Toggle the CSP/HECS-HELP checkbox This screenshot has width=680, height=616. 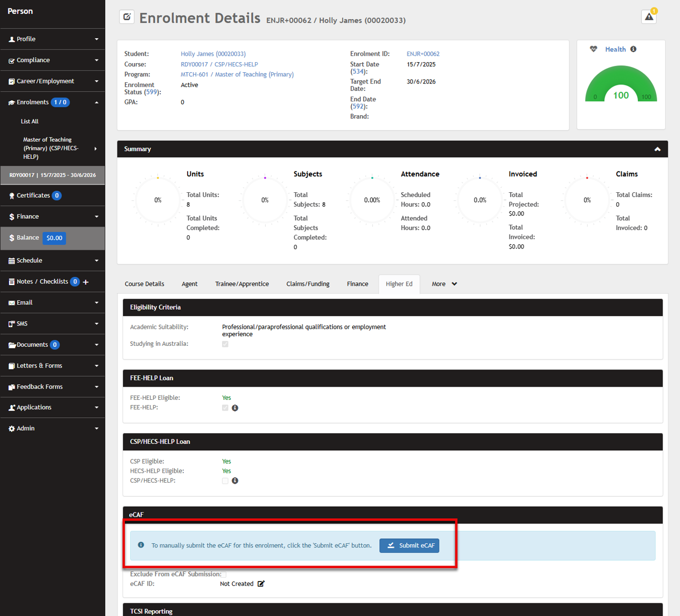225,481
